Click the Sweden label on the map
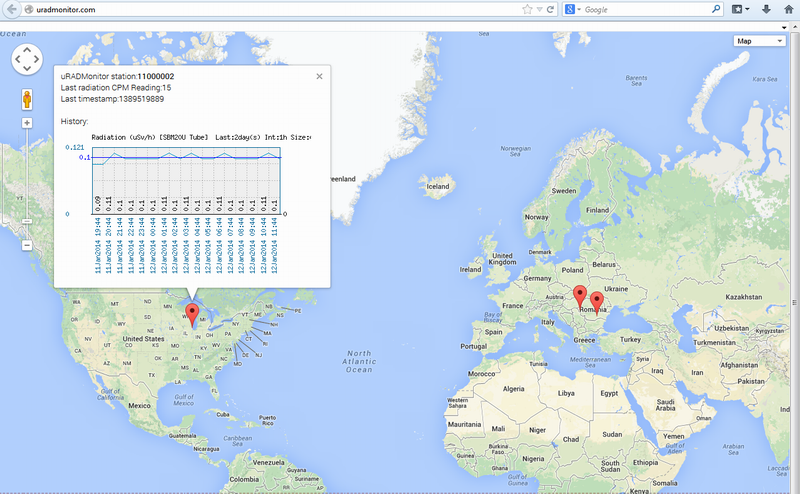The width and height of the screenshot is (800, 494). point(564,191)
